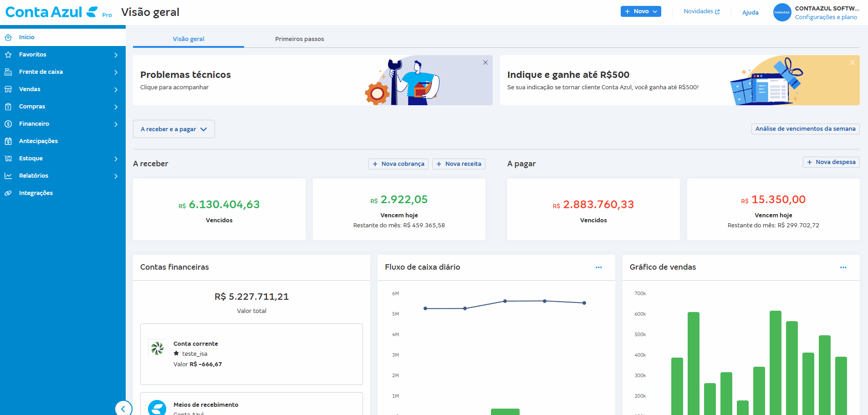868x415 pixels.
Task: Switch to the Primeiros passos tab
Action: pyautogui.click(x=299, y=39)
